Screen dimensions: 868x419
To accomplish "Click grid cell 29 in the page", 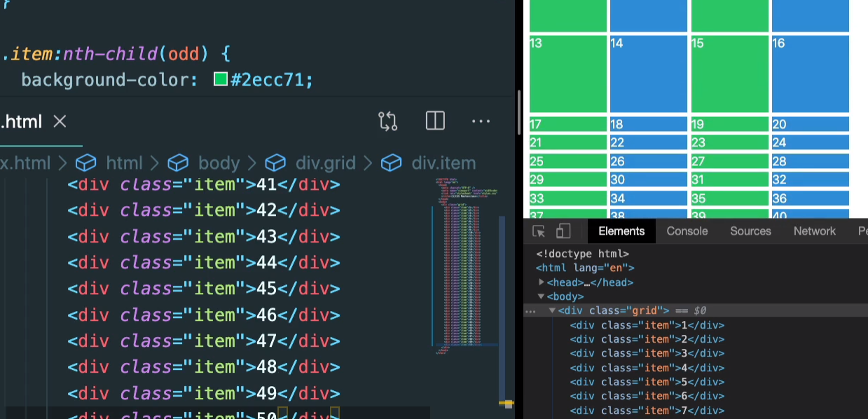I will (x=568, y=180).
